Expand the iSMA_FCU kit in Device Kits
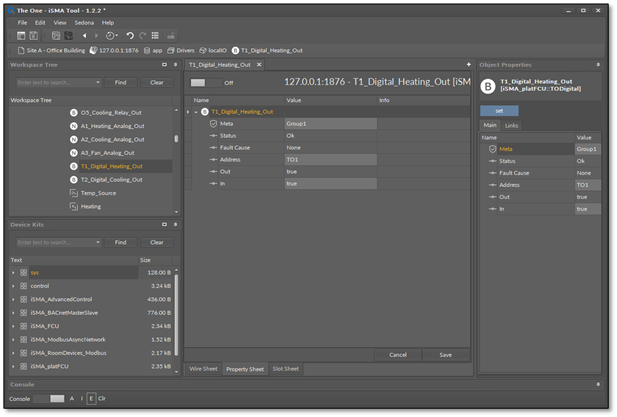 pos(13,326)
